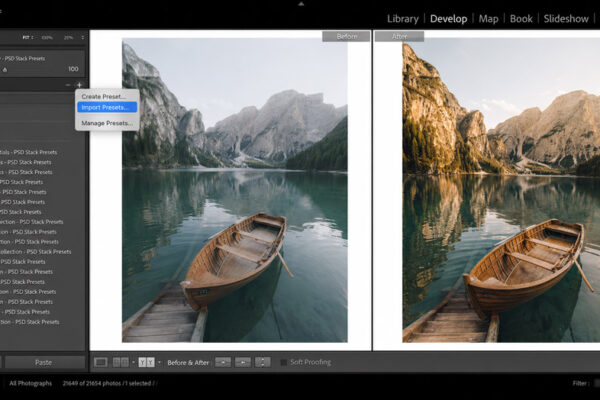The image size is (600, 400).
Task: Copy After settings to Before icon
Action: (243, 362)
